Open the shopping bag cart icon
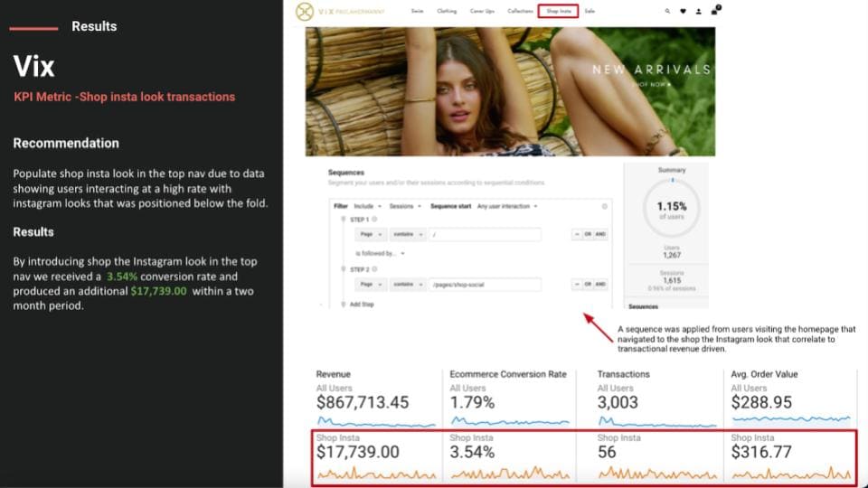Viewport: 868px width, 488px height. [714, 11]
